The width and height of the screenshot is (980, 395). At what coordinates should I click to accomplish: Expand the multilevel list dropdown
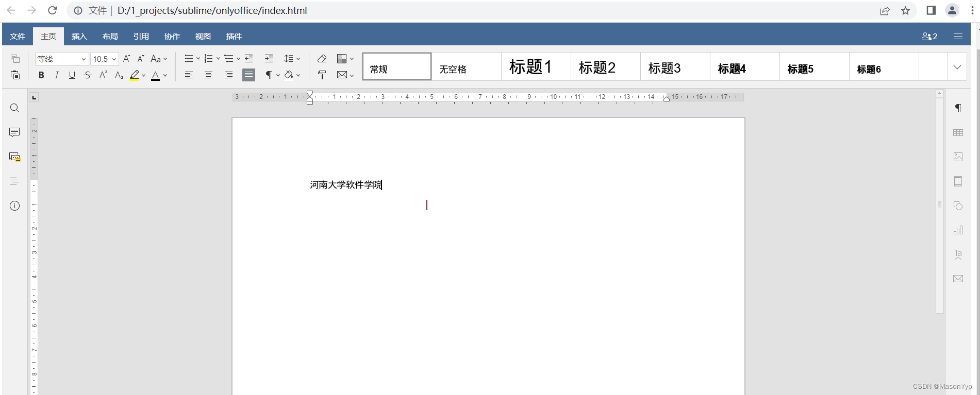click(238, 59)
